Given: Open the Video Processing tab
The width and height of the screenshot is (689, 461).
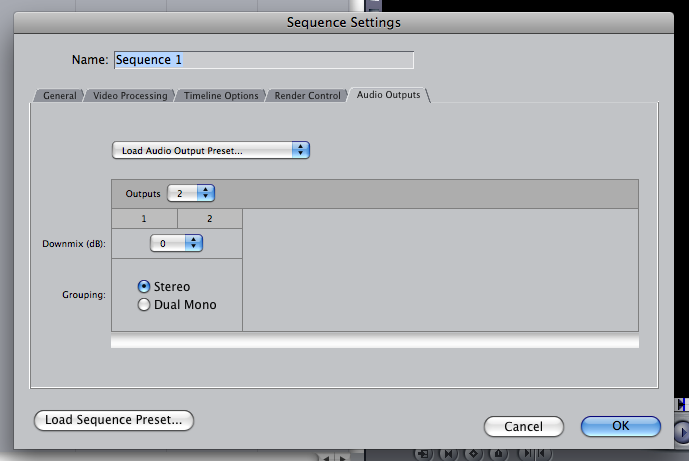Looking at the screenshot, I should click(130, 96).
